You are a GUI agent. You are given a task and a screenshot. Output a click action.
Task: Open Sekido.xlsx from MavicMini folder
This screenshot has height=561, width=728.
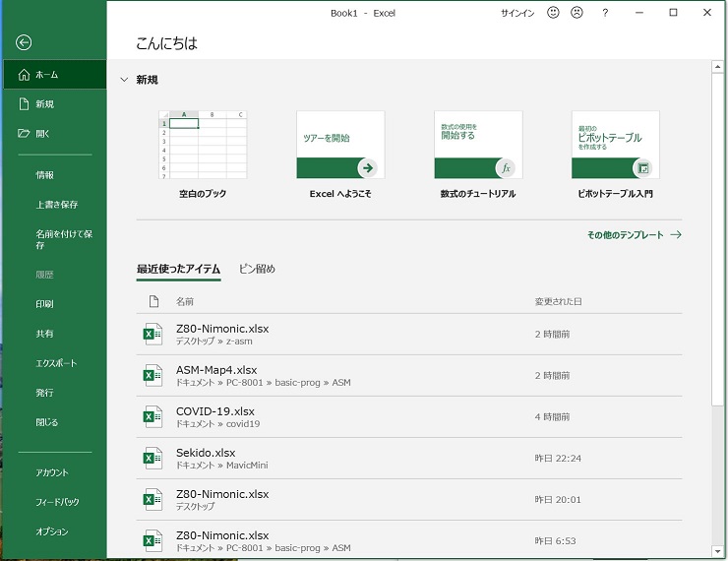[409, 458]
